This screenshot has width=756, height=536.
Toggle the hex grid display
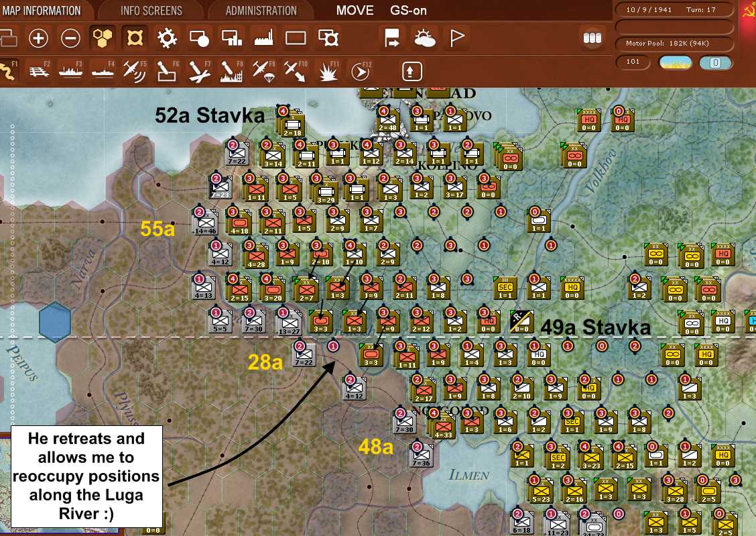[x=103, y=38]
